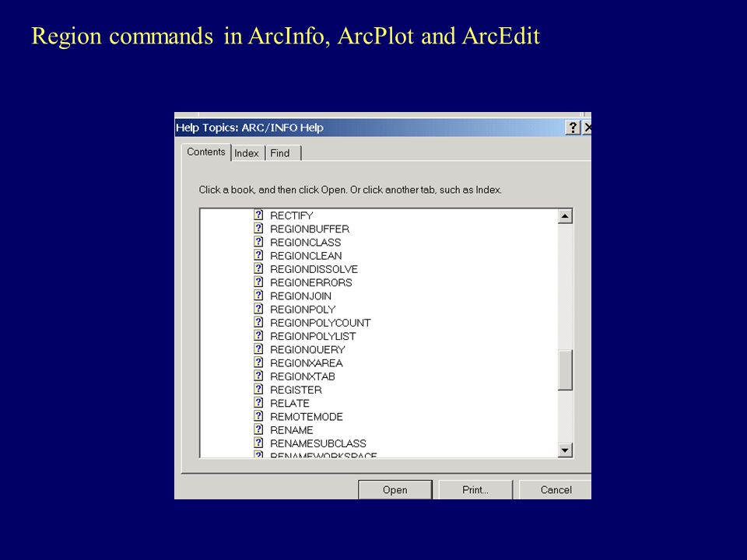This screenshot has height=560, width=747.
Task: Click the scrollbar down arrow
Action: 565,450
